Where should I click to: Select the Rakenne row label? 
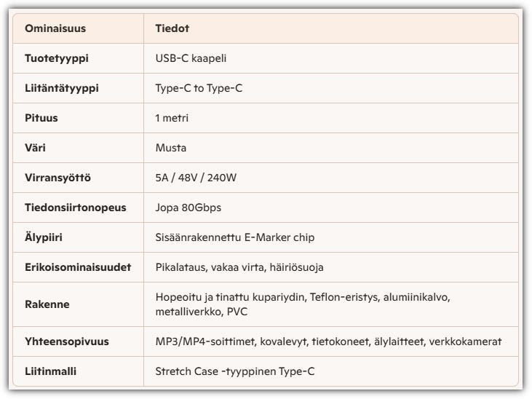point(47,304)
